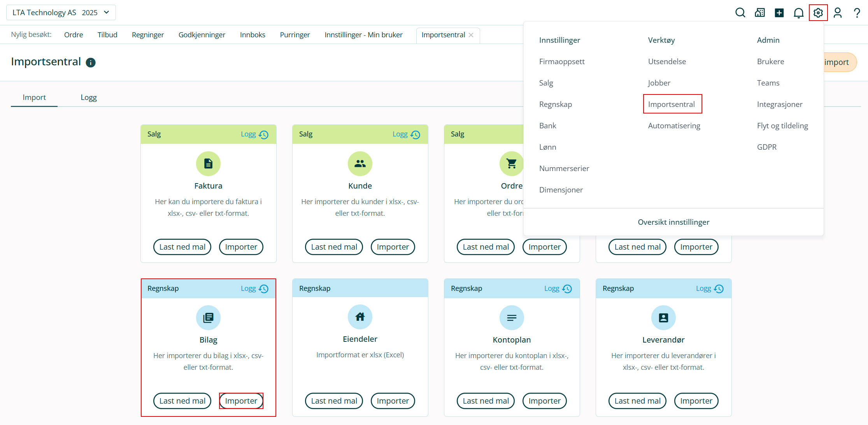Open Oversikt innstillinger link
The image size is (868, 425).
pos(673,222)
